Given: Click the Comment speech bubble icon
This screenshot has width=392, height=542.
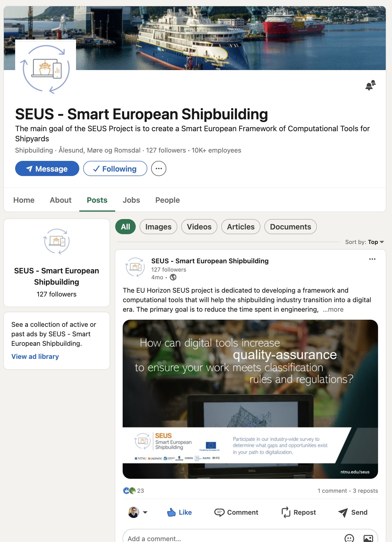Looking at the screenshot, I should tap(219, 512).
